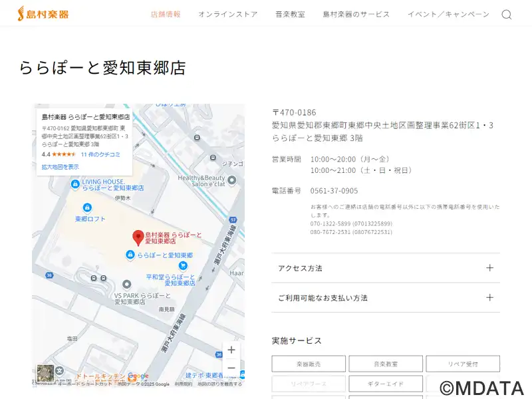This screenshot has height=399, width=532.
Task: Zoom out the map with minus button
Action: pyautogui.click(x=231, y=368)
